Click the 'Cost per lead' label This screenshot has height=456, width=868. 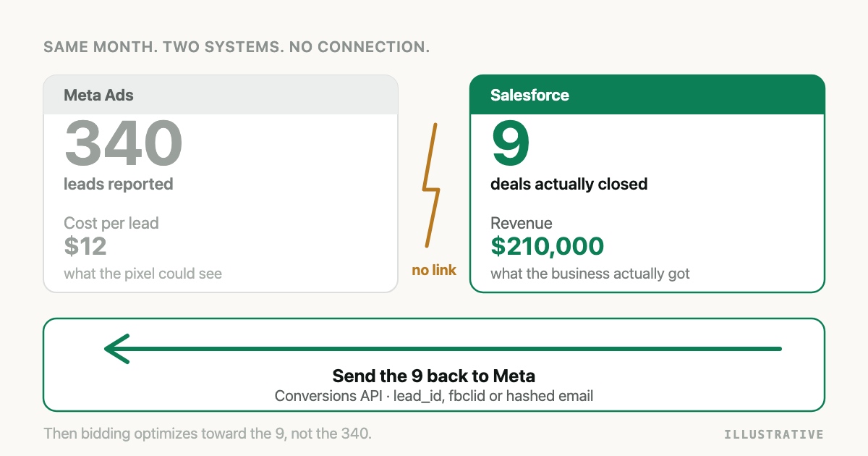click(111, 223)
